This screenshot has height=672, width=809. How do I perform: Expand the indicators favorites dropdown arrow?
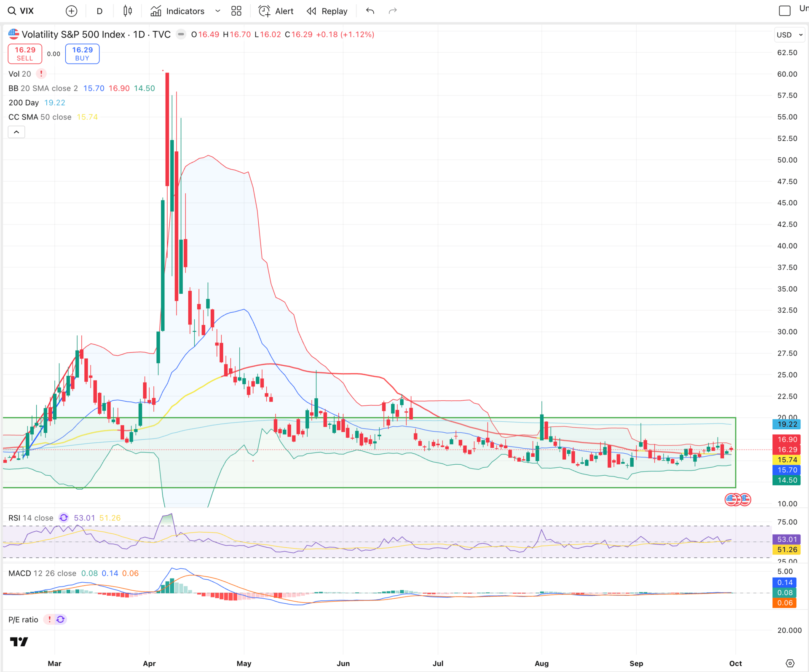218,11
